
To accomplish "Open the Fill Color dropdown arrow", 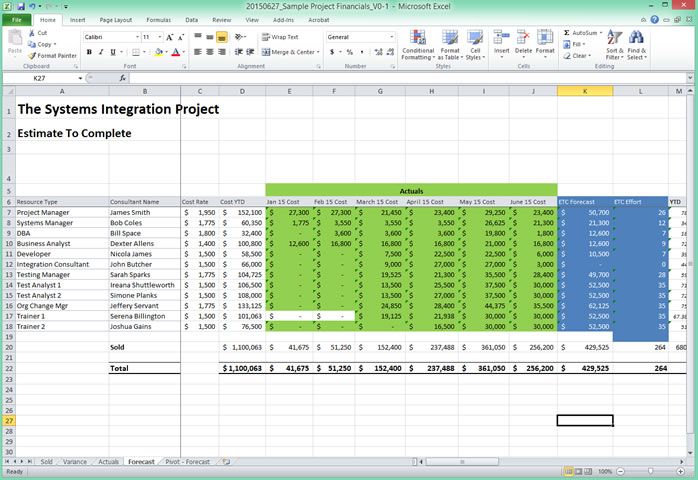I will coord(166,52).
